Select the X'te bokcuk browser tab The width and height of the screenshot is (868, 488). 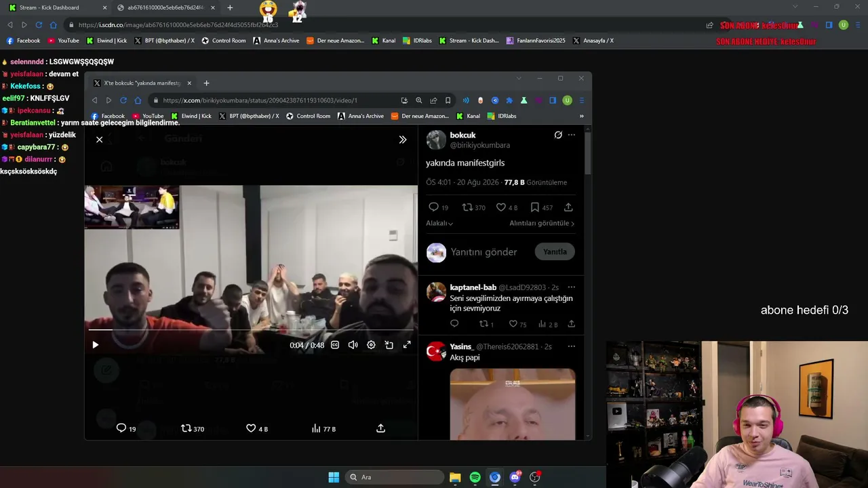click(142, 83)
